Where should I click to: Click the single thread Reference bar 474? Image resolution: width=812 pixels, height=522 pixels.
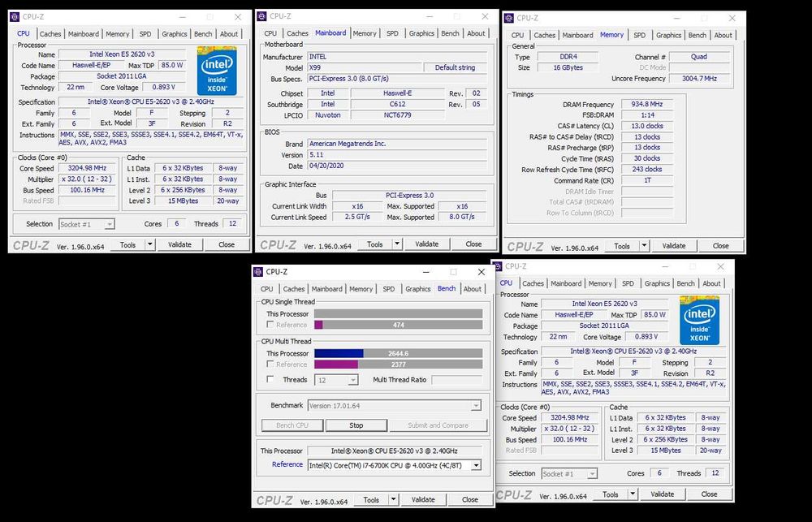click(x=398, y=325)
